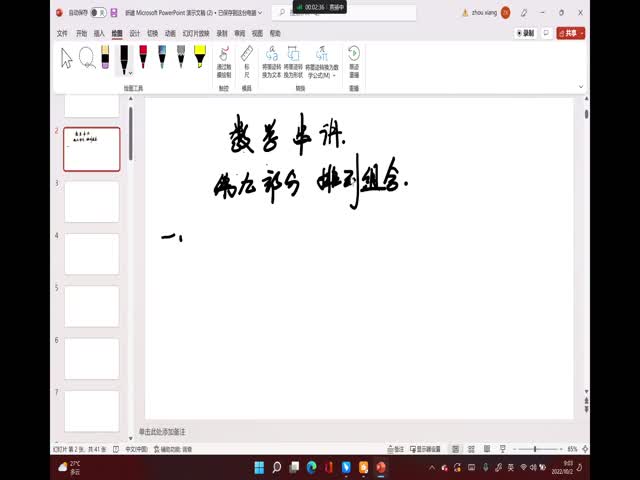The height and width of the screenshot is (480, 640).
Task: Click the title bar search box
Action: pyautogui.click(x=344, y=13)
